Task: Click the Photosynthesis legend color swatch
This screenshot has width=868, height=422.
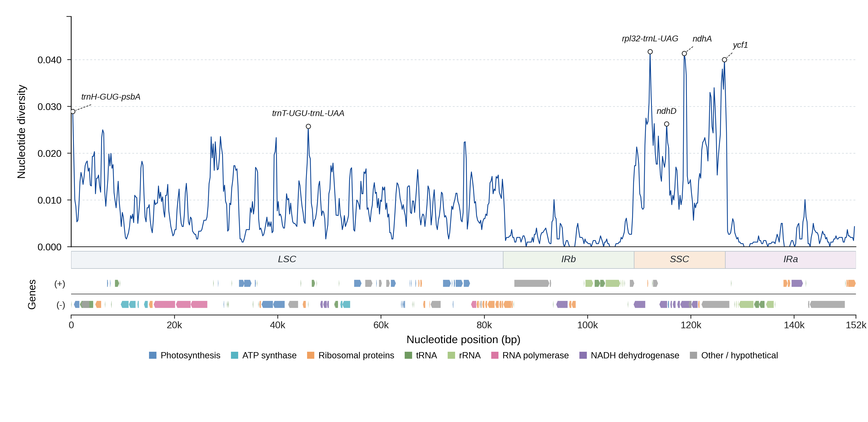Action: pyautogui.click(x=153, y=355)
